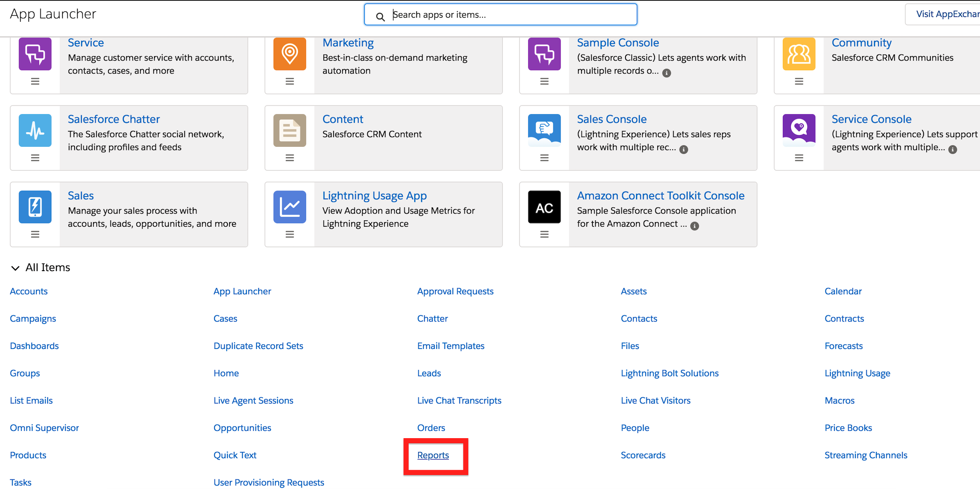Open the Live Chat Transcripts item

coord(459,400)
